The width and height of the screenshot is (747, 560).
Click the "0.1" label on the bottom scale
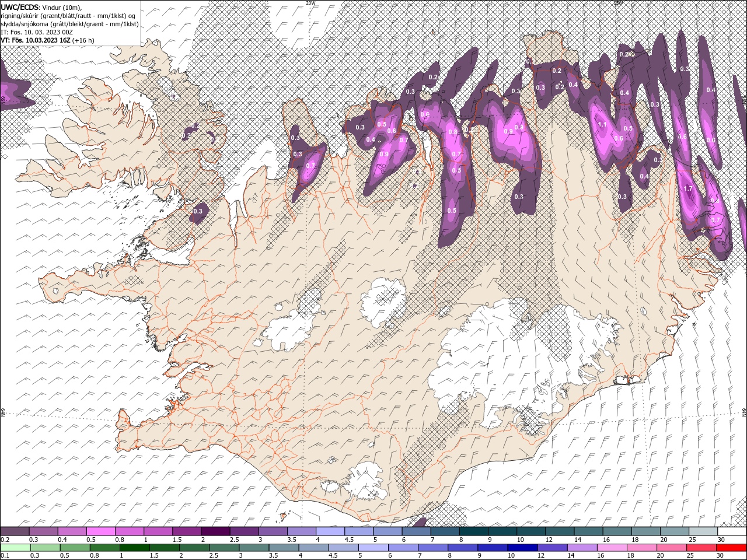tap(5, 555)
